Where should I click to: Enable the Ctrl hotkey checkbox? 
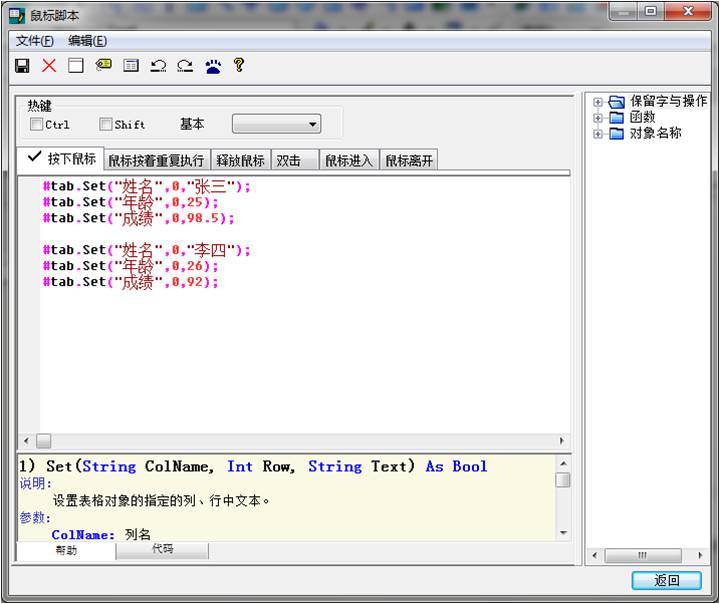pos(37,125)
